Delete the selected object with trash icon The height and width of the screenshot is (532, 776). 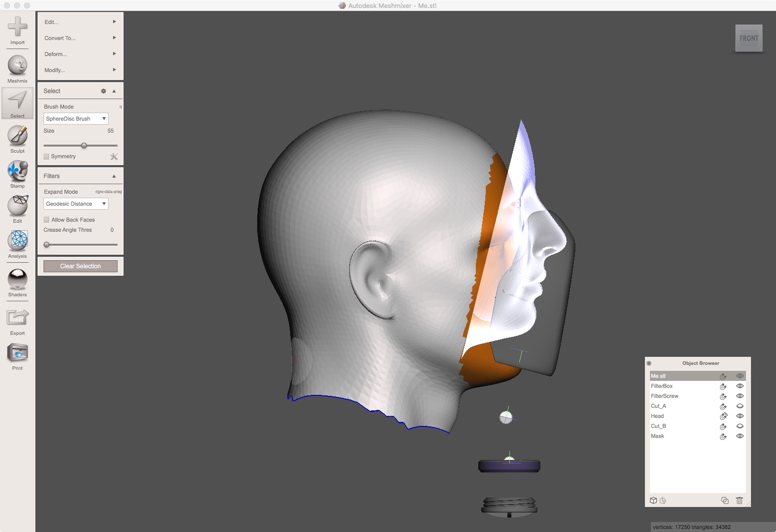[x=739, y=500]
